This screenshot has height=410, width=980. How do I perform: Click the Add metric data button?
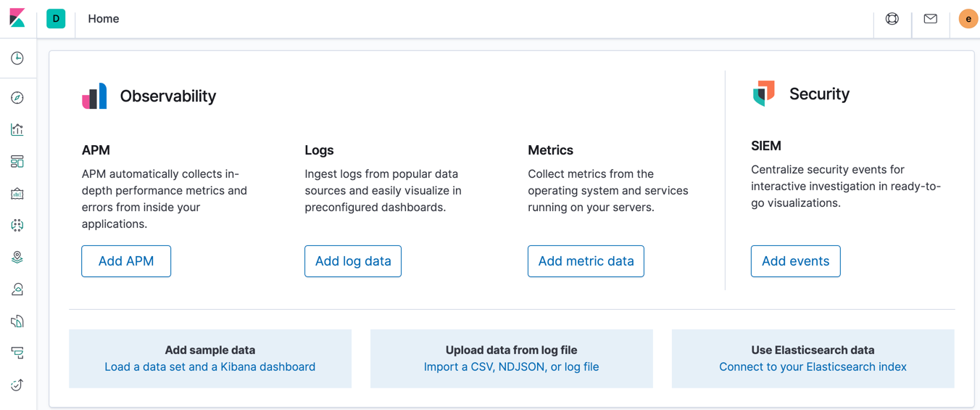pyautogui.click(x=586, y=261)
